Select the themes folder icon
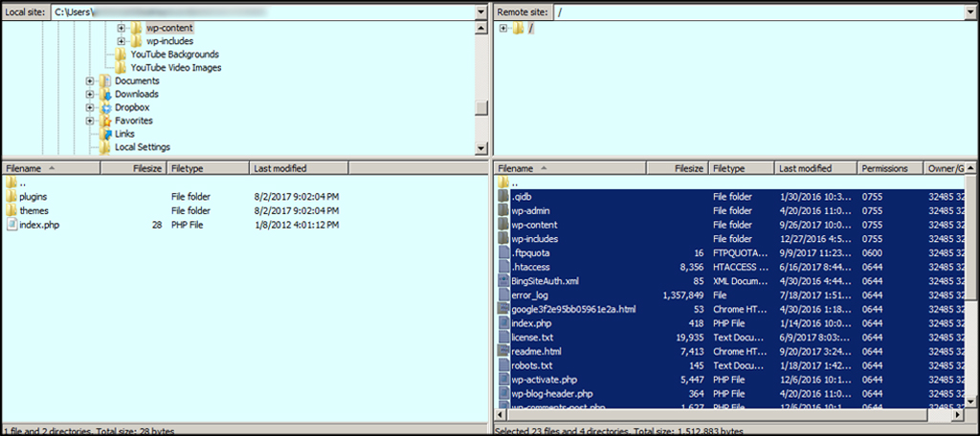Image resolution: width=980 pixels, height=436 pixels. (11, 210)
